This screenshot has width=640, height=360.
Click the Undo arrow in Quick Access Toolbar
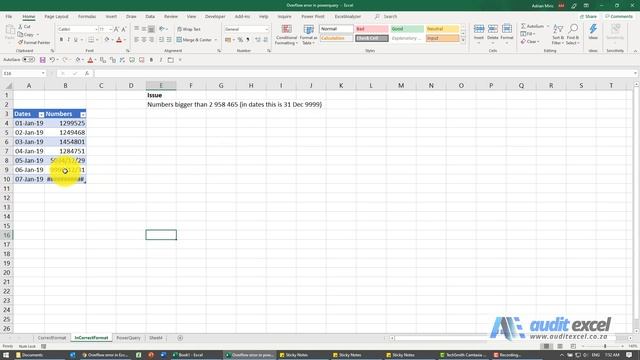(52, 60)
